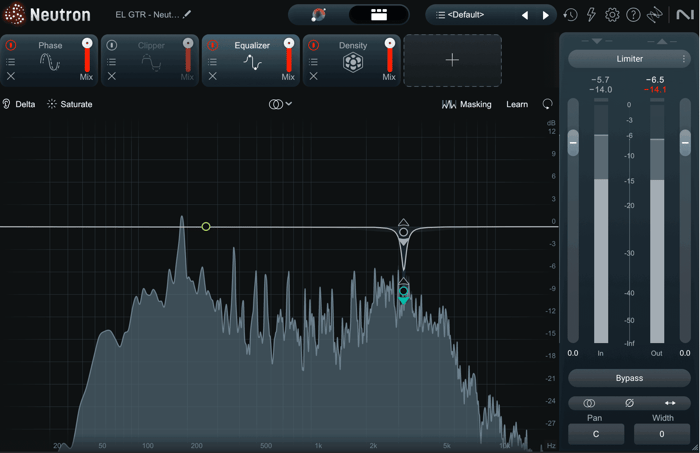Viewport: 700px width, 453px height.
Task: Click the input gain fader handle
Action: pos(573,143)
